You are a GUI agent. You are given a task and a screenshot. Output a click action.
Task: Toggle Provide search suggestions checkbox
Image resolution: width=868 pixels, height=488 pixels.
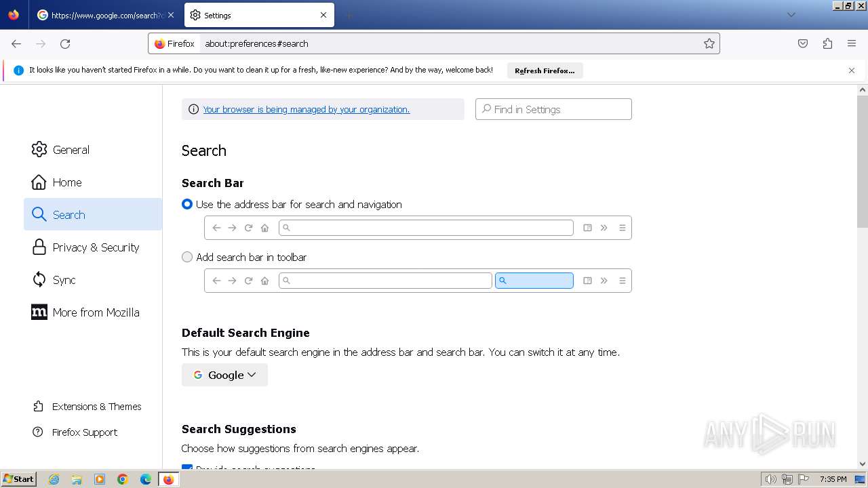point(187,468)
